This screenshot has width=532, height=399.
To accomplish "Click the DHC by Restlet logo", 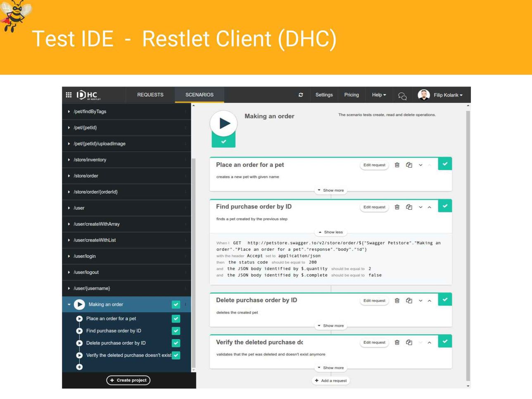I will tap(88, 95).
